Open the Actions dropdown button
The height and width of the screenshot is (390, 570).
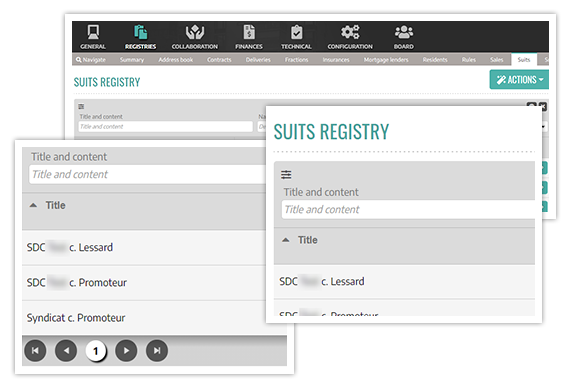click(519, 80)
